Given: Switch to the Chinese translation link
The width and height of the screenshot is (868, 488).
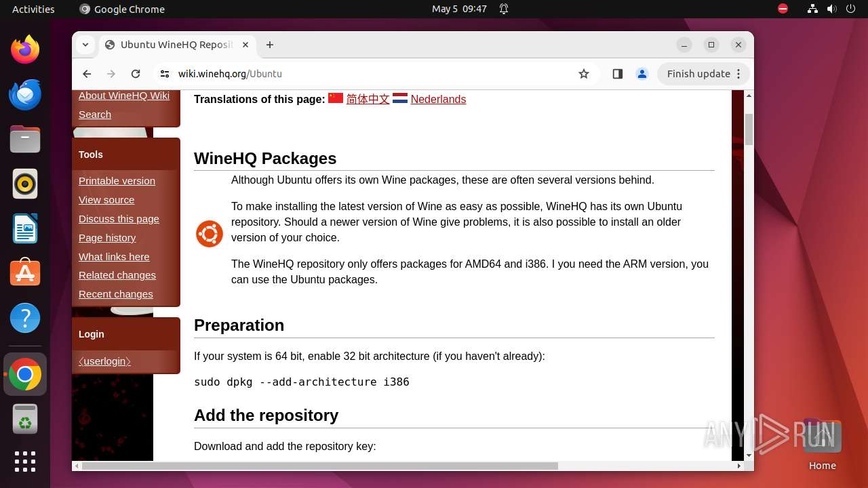Looking at the screenshot, I should tap(368, 99).
